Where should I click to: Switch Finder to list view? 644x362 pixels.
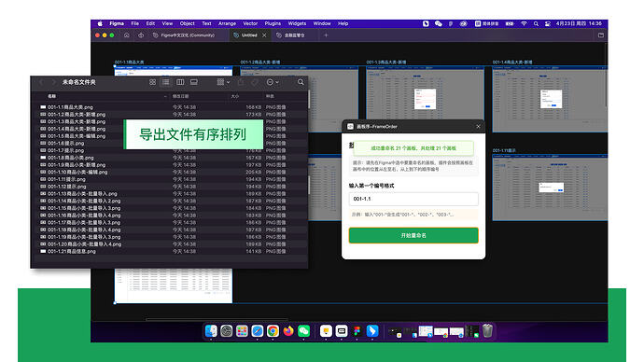click(166, 82)
